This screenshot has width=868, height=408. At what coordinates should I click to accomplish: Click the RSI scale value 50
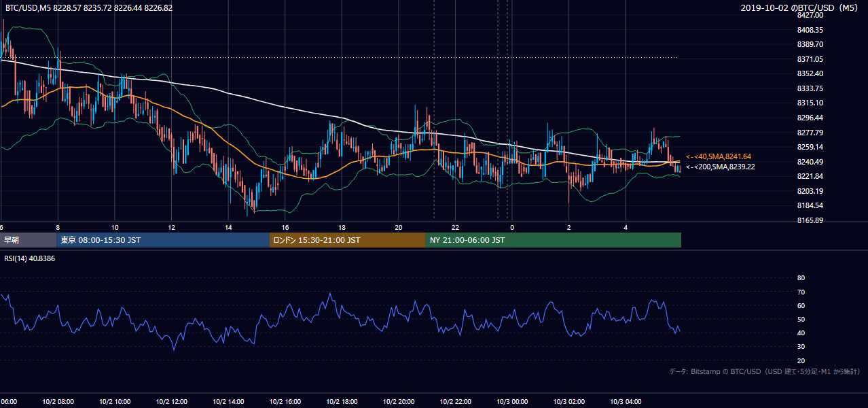pos(801,319)
